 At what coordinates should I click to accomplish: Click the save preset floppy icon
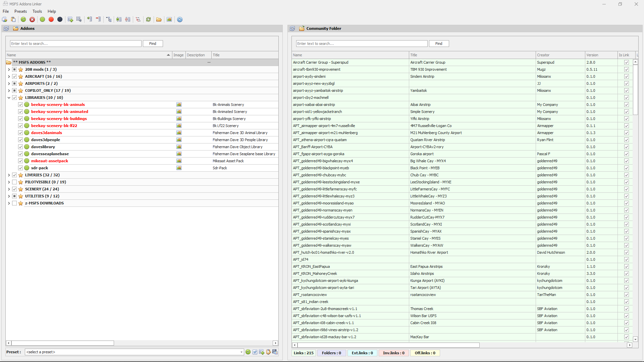click(275, 352)
